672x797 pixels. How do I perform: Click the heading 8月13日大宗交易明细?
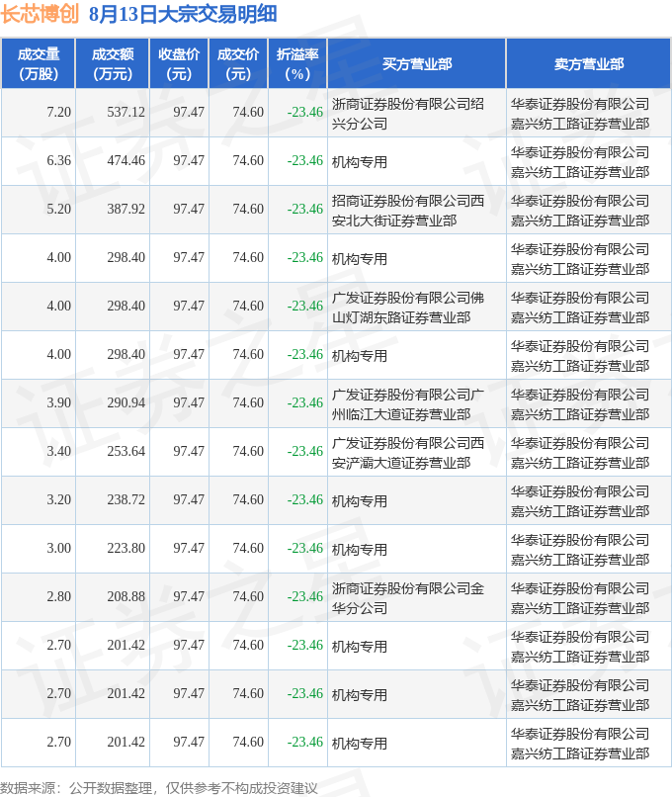(183, 14)
